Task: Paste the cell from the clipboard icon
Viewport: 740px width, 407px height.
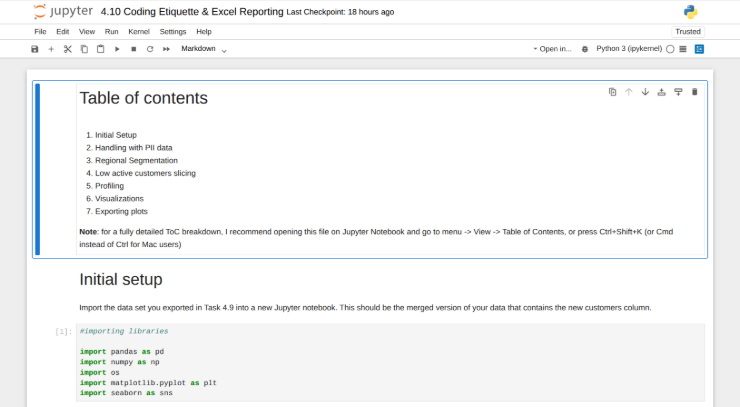Action: (101, 49)
